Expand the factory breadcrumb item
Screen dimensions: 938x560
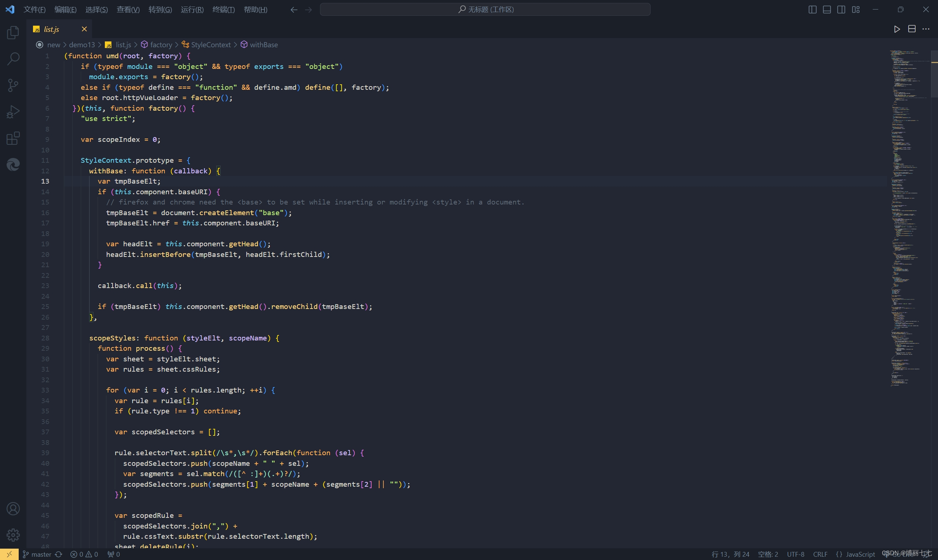point(161,45)
